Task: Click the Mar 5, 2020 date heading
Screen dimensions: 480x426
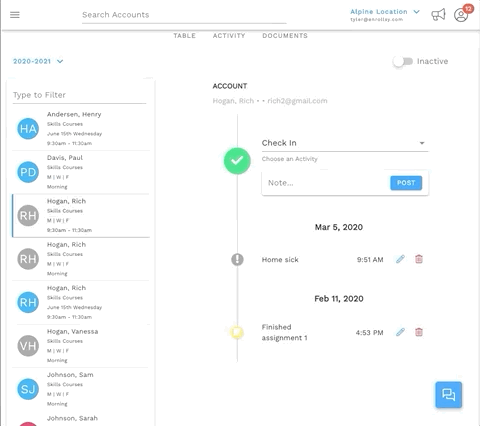Action: pyautogui.click(x=339, y=227)
